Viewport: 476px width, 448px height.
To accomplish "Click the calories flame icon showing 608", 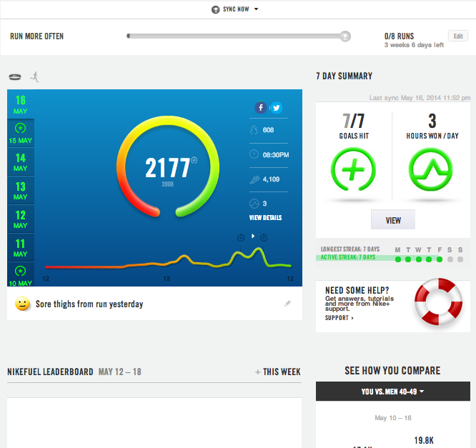I will (254, 130).
